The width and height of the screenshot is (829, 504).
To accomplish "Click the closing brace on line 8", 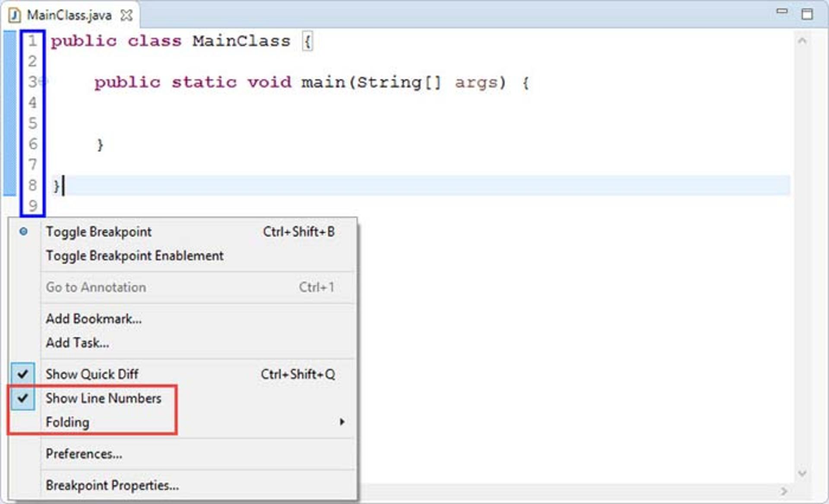I will click(56, 186).
